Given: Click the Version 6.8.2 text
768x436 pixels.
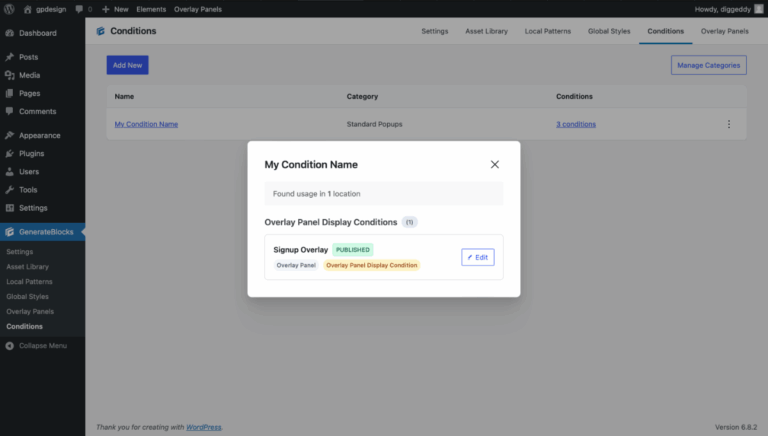Looking at the screenshot, I should pos(736,427).
